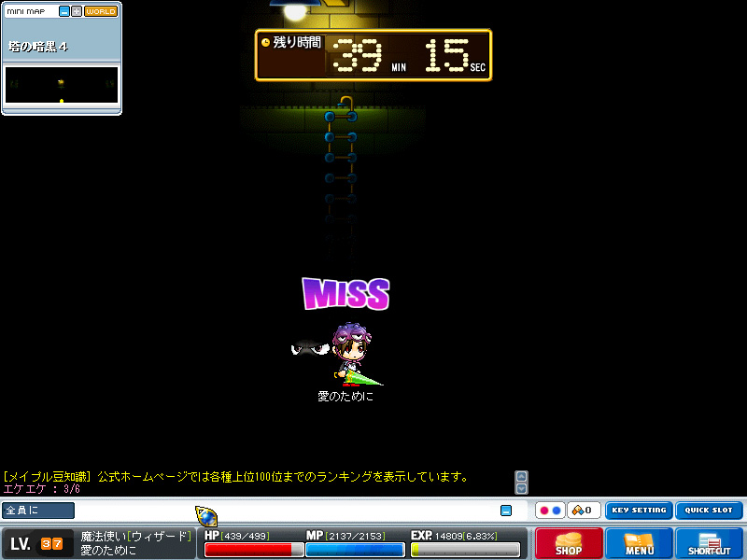Screen dimensions: 747x560
Task: Click the MISS damage text
Action: [x=345, y=294]
